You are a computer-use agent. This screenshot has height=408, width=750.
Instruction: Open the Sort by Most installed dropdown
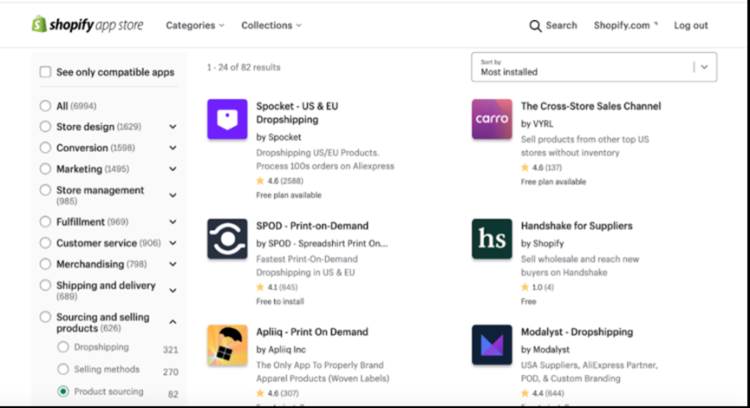coord(594,67)
